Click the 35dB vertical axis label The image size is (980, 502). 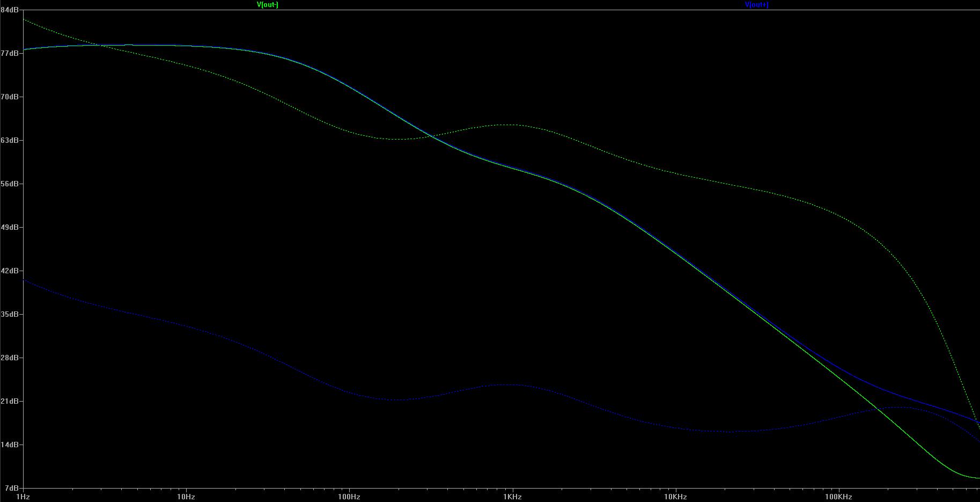(9, 315)
